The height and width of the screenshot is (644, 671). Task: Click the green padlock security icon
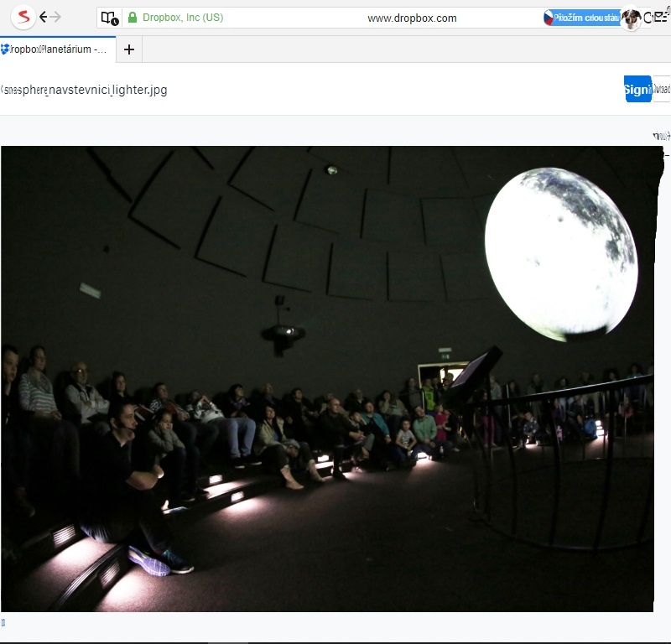click(132, 18)
